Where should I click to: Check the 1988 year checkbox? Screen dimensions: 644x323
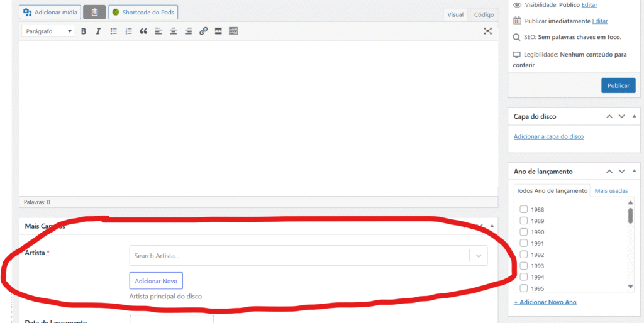click(x=523, y=210)
